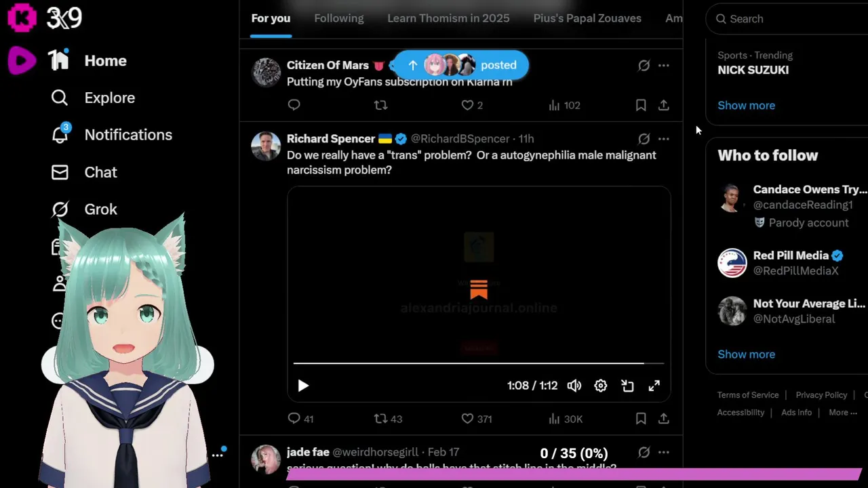Bookmark the Richard Spencer post
The height and width of the screenshot is (488, 868).
tap(641, 419)
